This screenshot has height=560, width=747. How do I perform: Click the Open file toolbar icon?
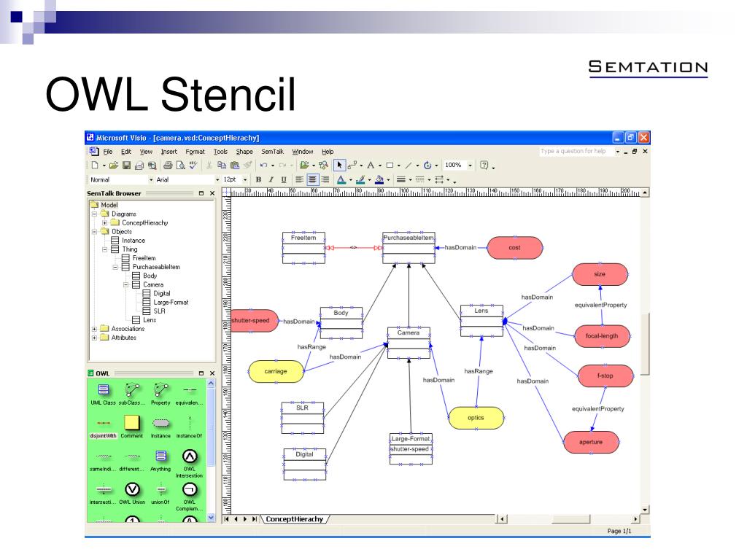click(x=113, y=166)
